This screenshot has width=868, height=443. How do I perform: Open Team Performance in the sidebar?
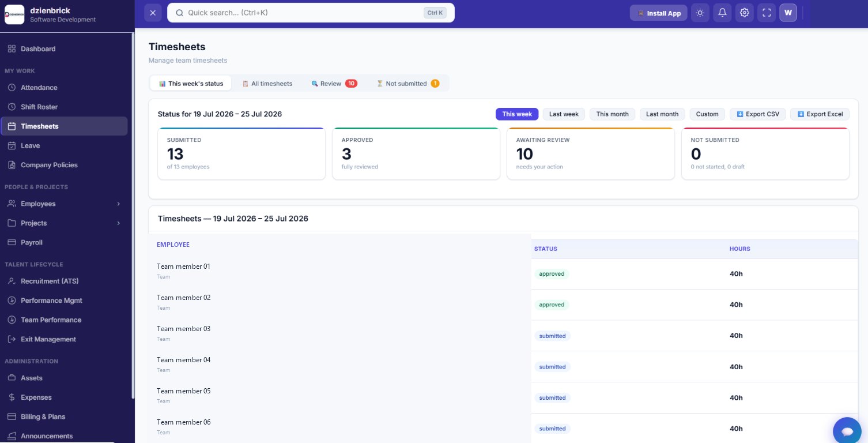click(64, 320)
